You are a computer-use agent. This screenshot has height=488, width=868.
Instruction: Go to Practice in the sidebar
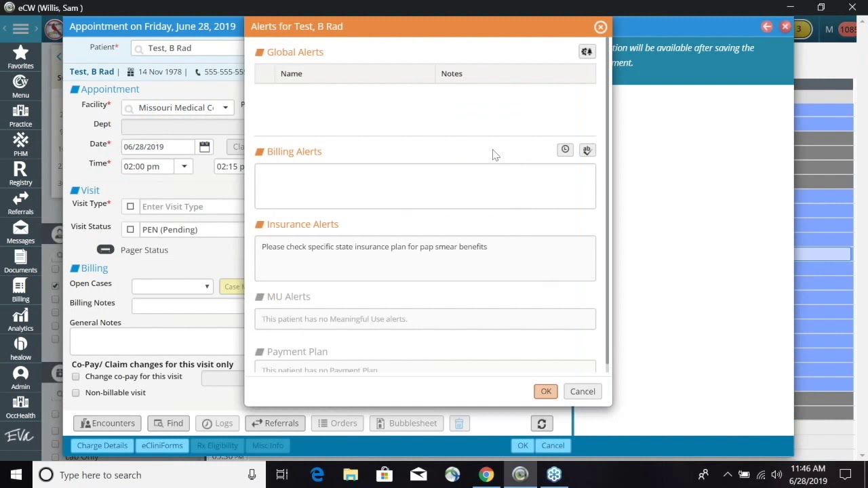click(20, 115)
